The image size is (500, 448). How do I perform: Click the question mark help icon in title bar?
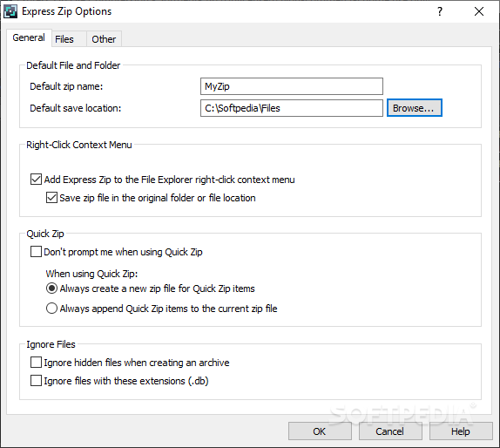440,11
